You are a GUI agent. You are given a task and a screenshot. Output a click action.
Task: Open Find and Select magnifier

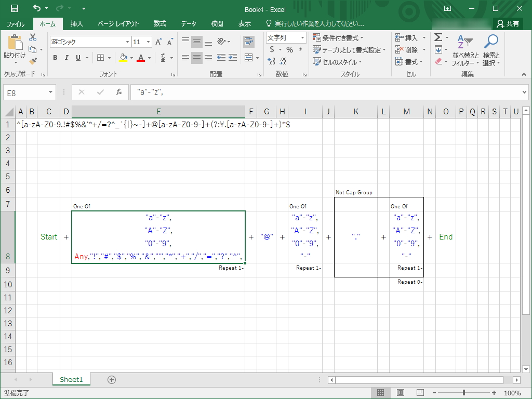(x=491, y=50)
